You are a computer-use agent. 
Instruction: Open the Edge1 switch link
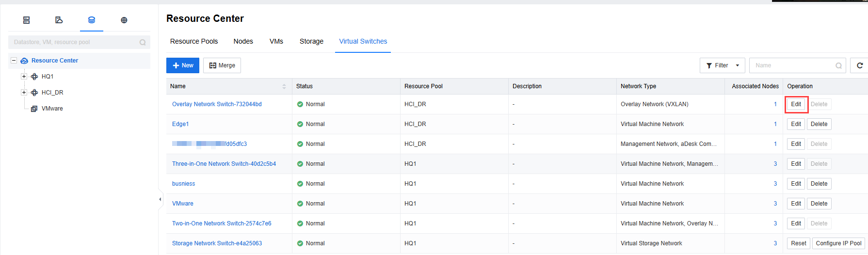tap(180, 124)
